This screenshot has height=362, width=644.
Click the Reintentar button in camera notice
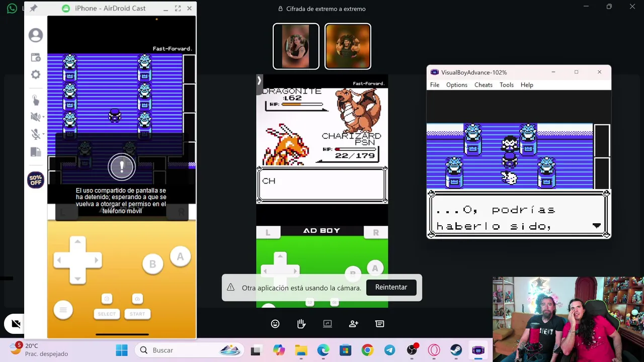tap(391, 287)
